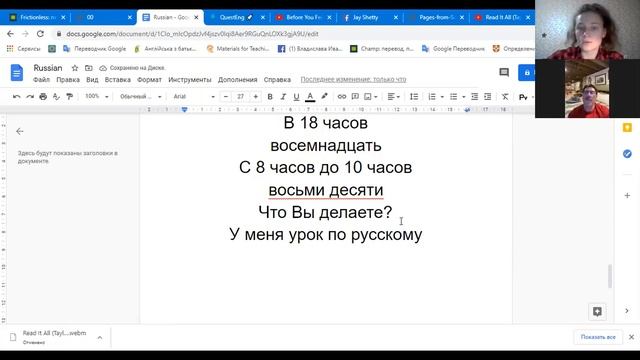
Task: Check saved to Drive status
Action: (x=132, y=68)
